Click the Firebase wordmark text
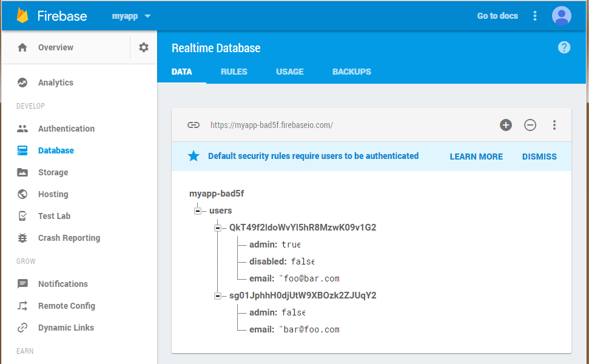This screenshot has height=364, width=589. click(x=62, y=16)
